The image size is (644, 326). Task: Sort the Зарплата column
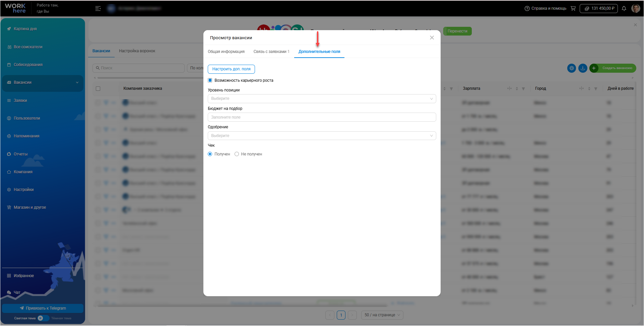click(x=517, y=89)
